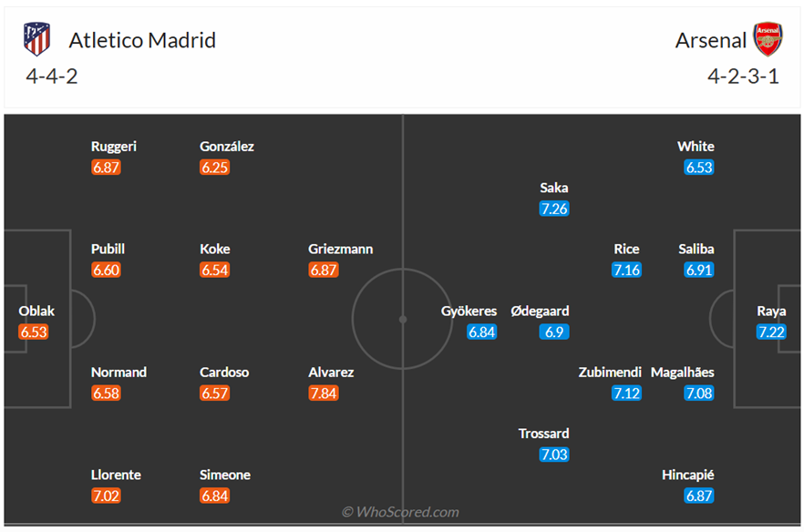Click Arsenal's 4-2-3-1 formation label
The height and width of the screenshot is (532, 804).
743,77
